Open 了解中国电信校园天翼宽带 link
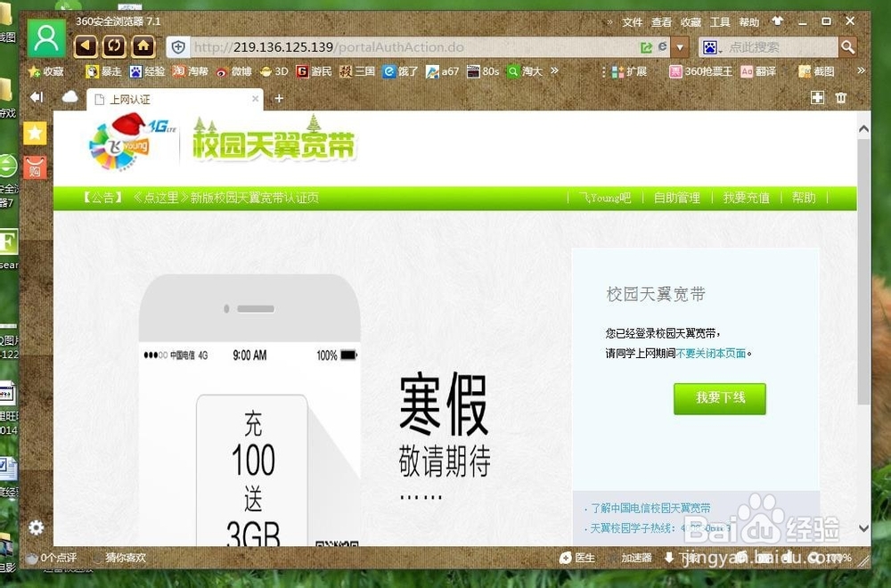Image resolution: width=891 pixels, height=588 pixels. (650, 509)
